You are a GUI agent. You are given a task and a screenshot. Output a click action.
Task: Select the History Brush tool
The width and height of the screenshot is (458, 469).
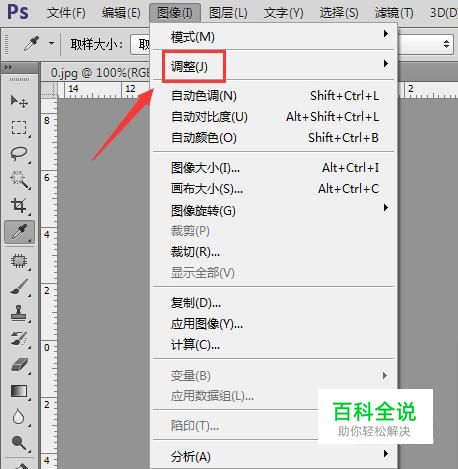pos(19,339)
